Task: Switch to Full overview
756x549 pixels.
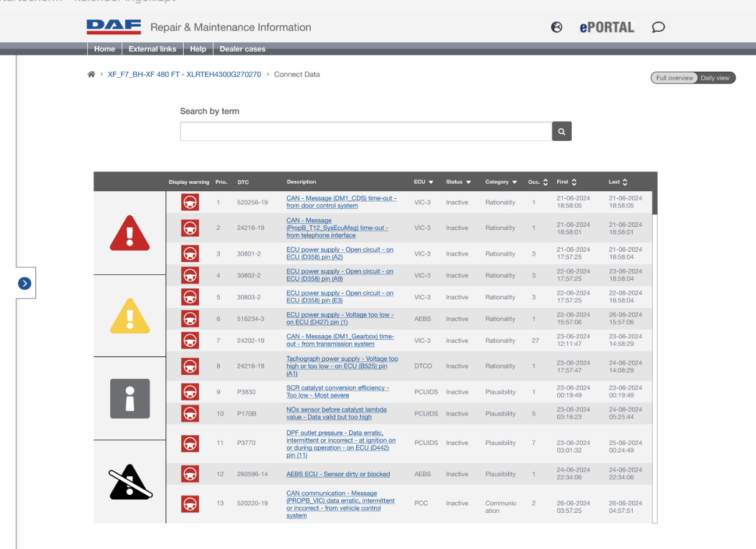Action: coord(674,78)
